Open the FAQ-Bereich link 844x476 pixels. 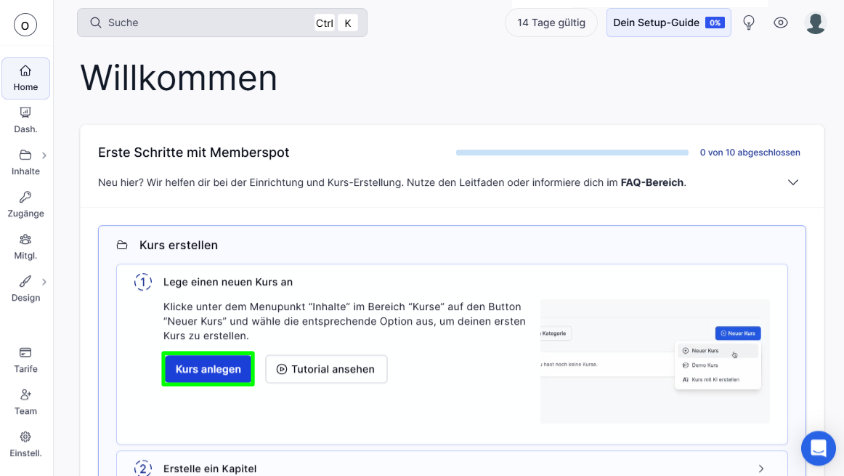click(x=652, y=183)
